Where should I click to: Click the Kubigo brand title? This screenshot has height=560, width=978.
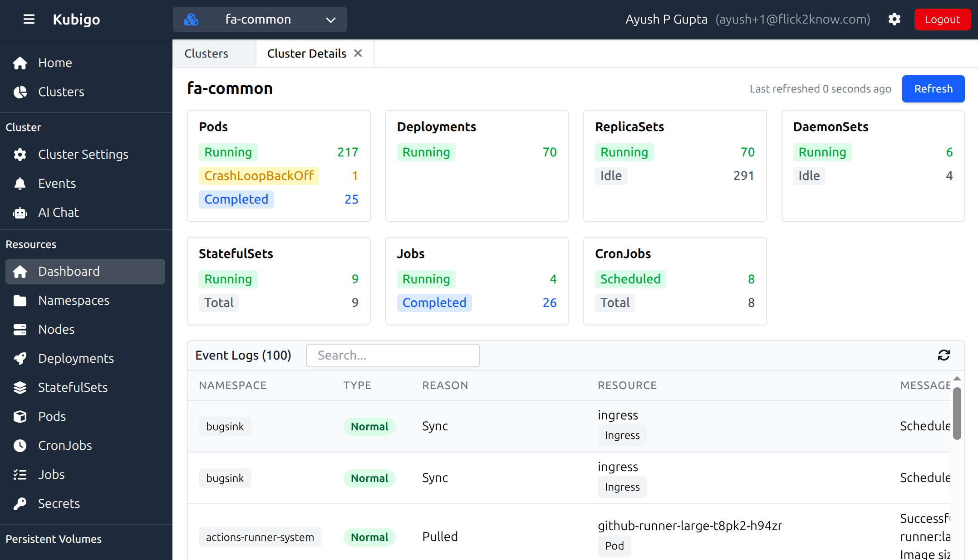click(x=76, y=19)
